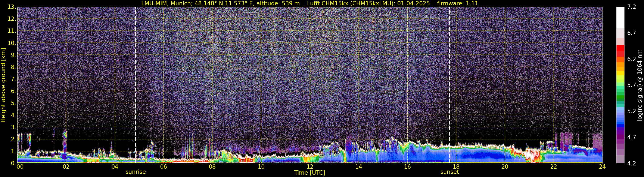Click the '04' time tick label
The height and width of the screenshot is (177, 644).
(x=115, y=167)
